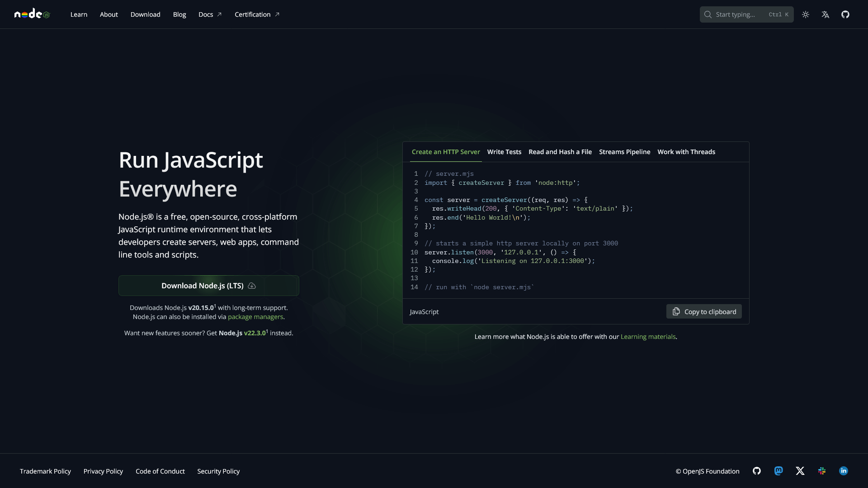This screenshot has height=488, width=868.
Task: Open the Certification external link
Action: [x=257, y=14]
